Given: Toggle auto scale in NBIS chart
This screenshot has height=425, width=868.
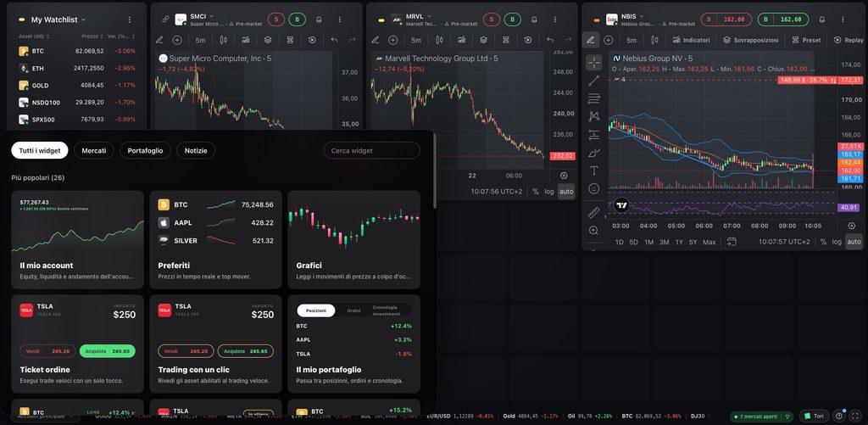Looking at the screenshot, I should (854, 242).
